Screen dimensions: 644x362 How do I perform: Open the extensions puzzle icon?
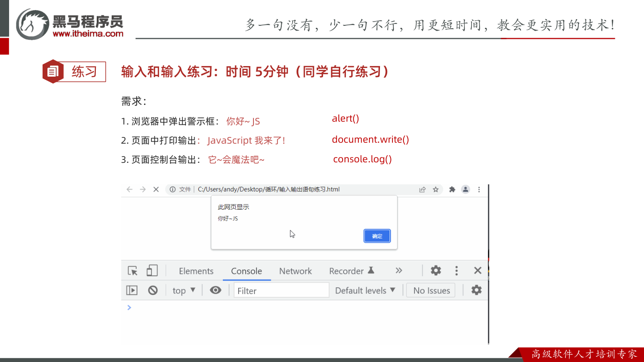pyautogui.click(x=452, y=190)
